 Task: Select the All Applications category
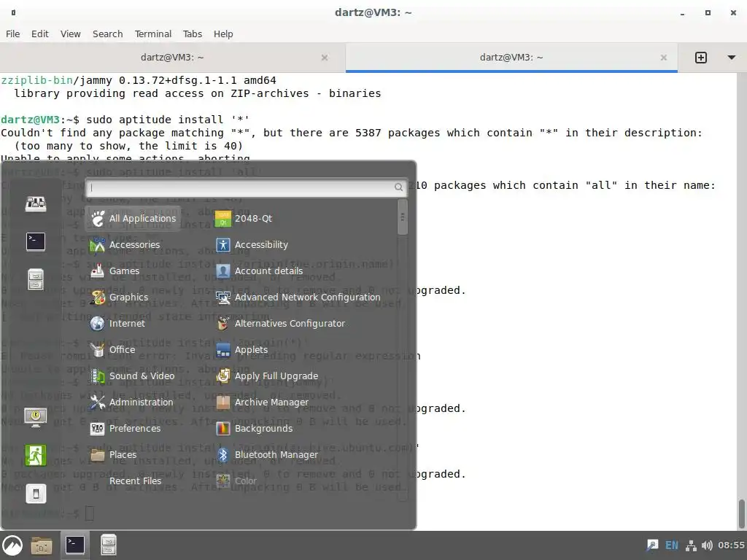[133, 219]
